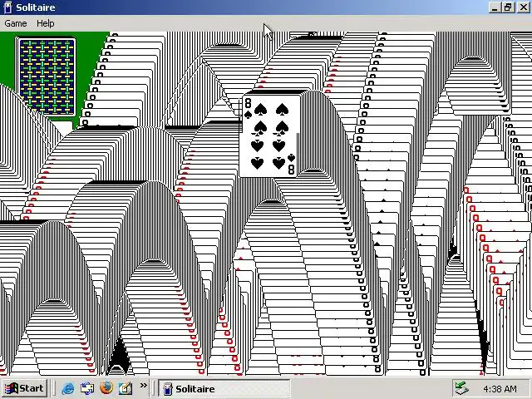Close the Solitaire window

tap(523, 7)
